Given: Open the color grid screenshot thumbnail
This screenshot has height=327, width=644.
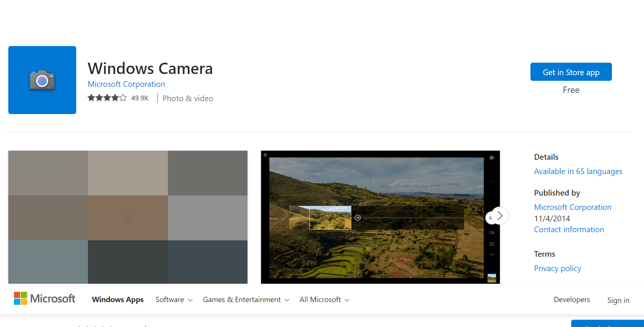Looking at the screenshot, I should [128, 217].
